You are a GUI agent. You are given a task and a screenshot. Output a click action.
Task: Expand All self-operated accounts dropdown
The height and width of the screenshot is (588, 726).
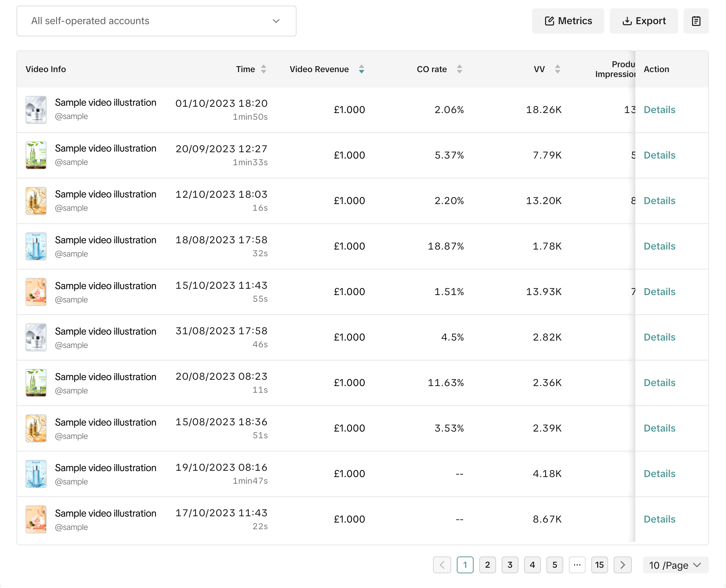(156, 21)
